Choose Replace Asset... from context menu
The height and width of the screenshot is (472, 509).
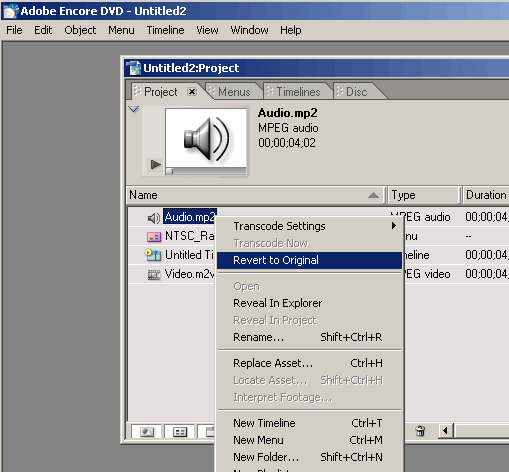309,363
